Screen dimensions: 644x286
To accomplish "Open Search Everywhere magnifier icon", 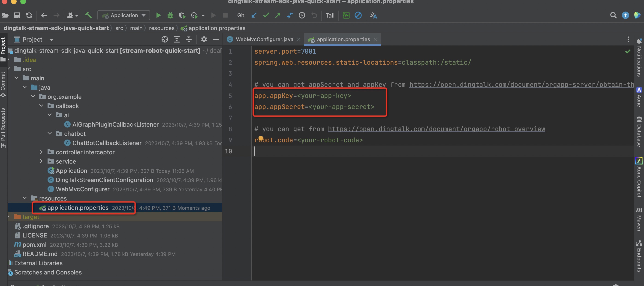I will [x=613, y=15].
